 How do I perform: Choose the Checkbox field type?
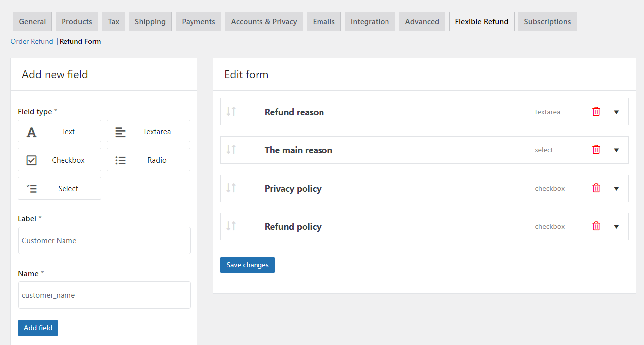tap(60, 160)
